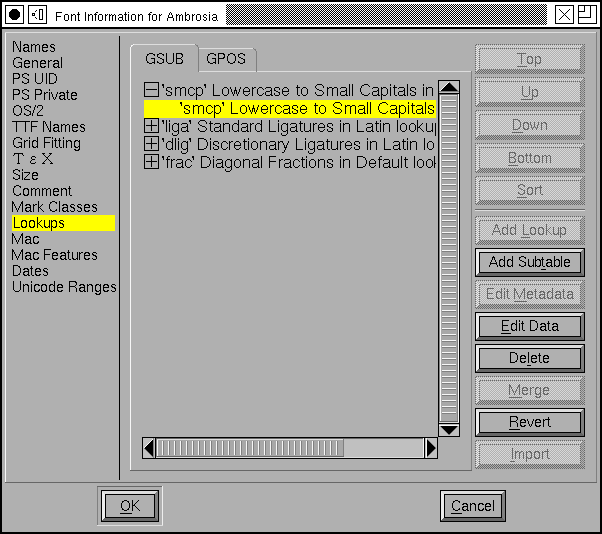This screenshot has width=602, height=534.
Task: Click the Revert button
Action: point(529,422)
